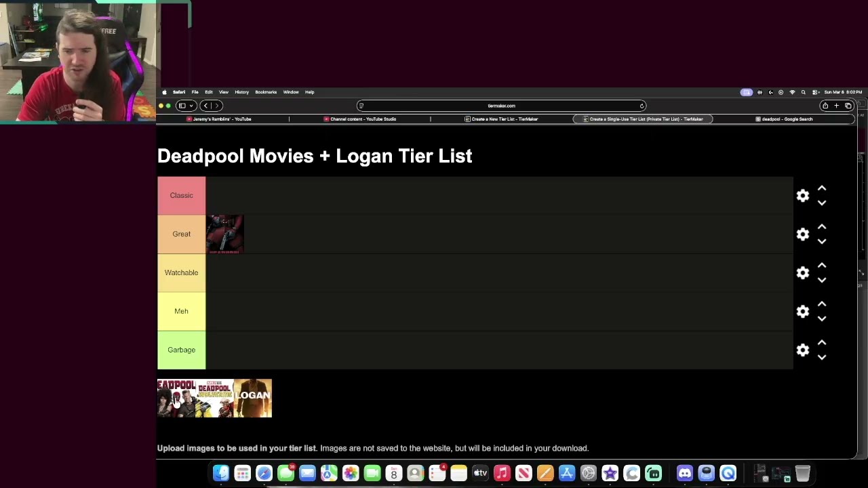868x488 pixels.
Task: Select first Deadpool image in upload tray
Action: pos(176,398)
